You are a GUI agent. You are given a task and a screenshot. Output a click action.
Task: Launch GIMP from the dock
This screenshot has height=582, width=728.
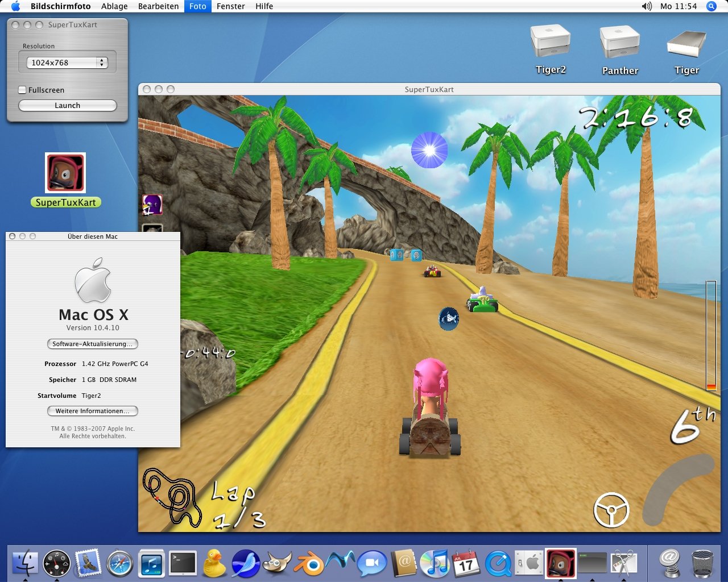[x=277, y=563]
